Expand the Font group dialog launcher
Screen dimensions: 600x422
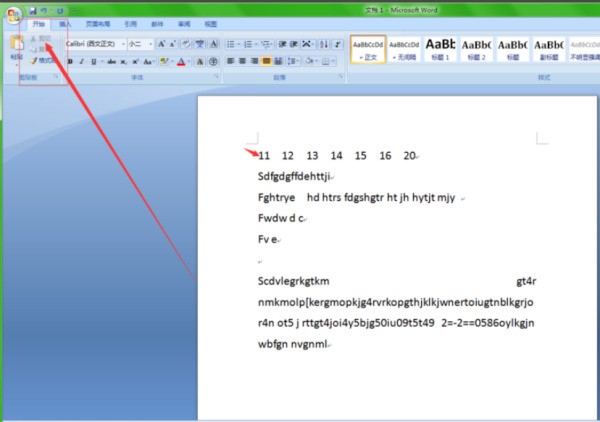(x=217, y=77)
